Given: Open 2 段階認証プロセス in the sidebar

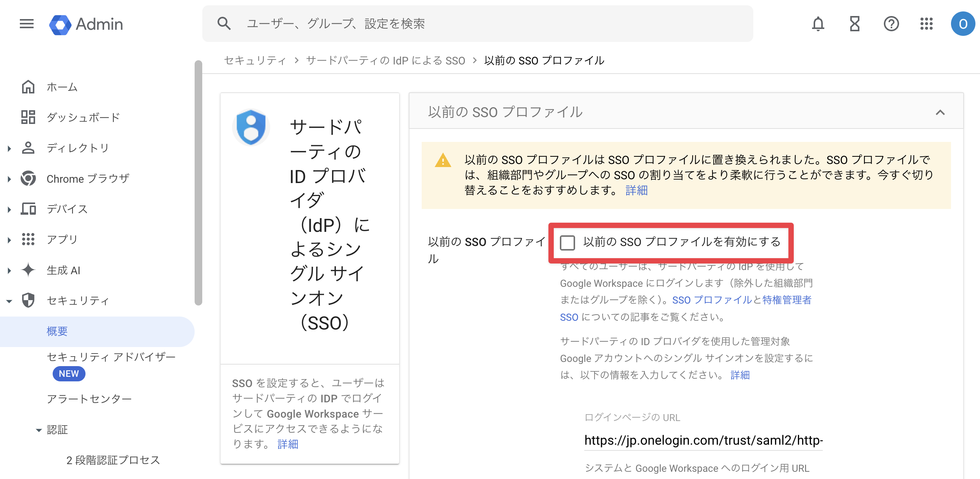Looking at the screenshot, I should click(x=113, y=460).
